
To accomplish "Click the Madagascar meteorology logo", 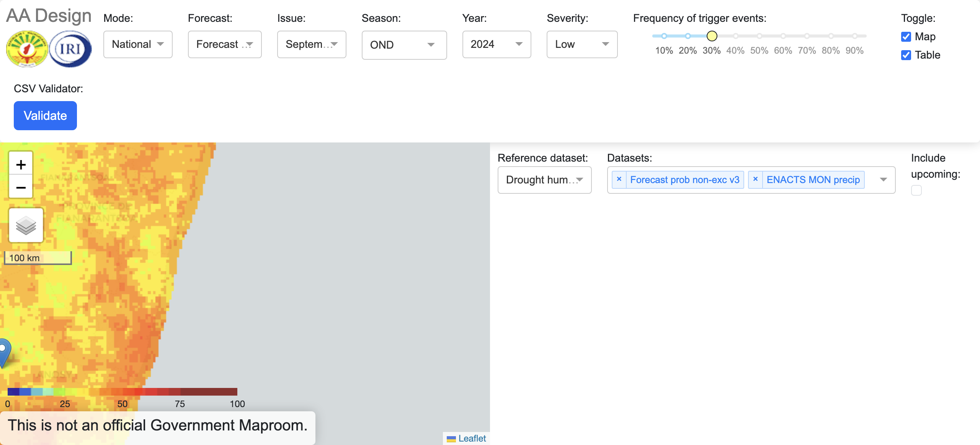I will click(x=27, y=49).
